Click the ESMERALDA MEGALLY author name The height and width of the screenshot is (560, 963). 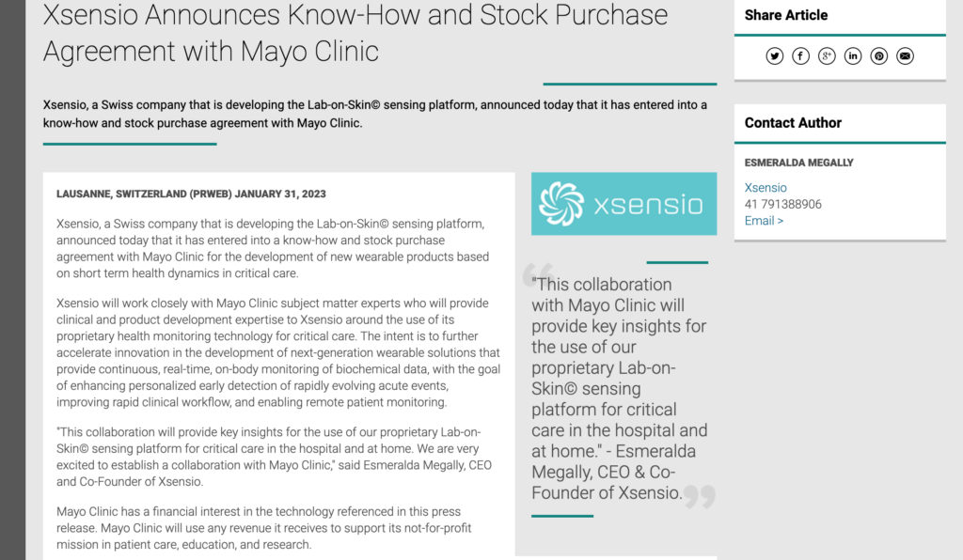pyautogui.click(x=799, y=163)
